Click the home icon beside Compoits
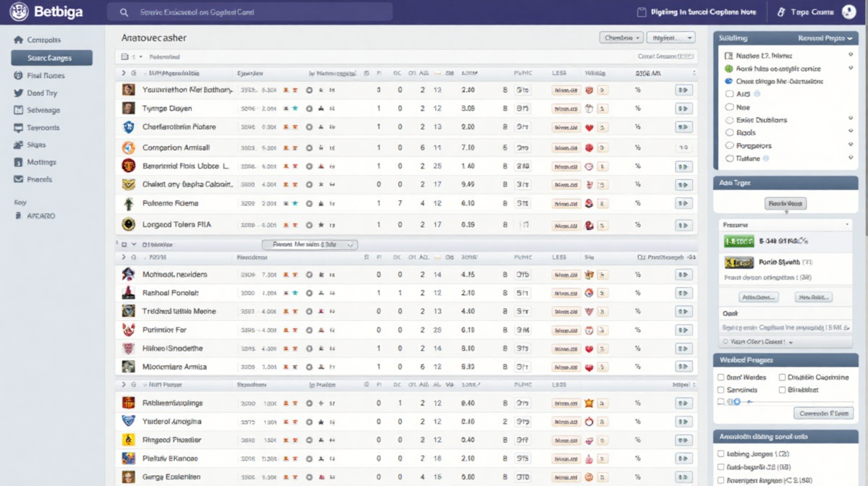 point(18,40)
